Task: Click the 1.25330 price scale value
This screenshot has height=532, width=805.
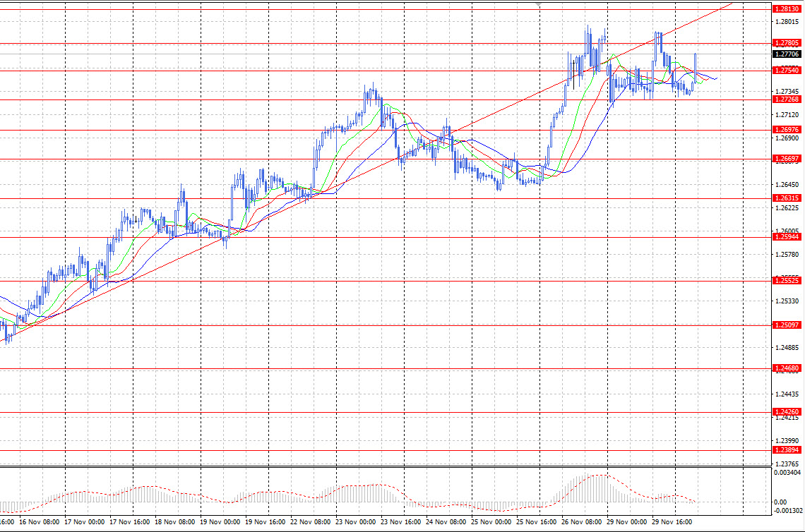Action: (x=787, y=301)
